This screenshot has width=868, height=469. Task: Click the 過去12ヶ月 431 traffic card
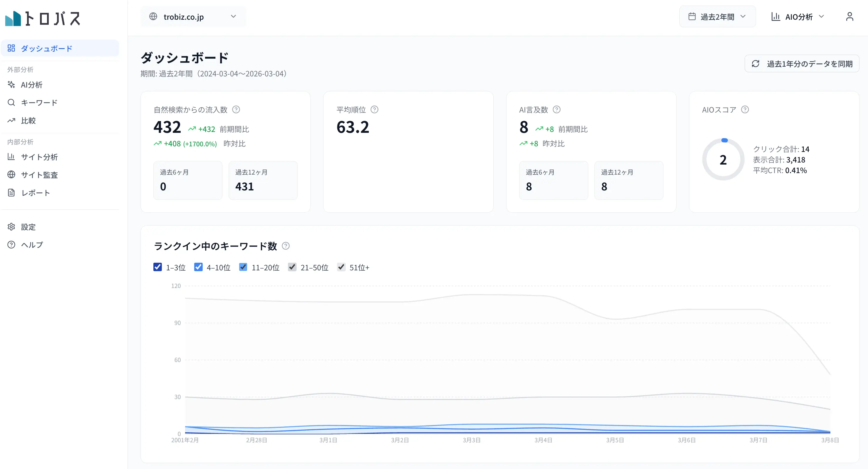(263, 180)
